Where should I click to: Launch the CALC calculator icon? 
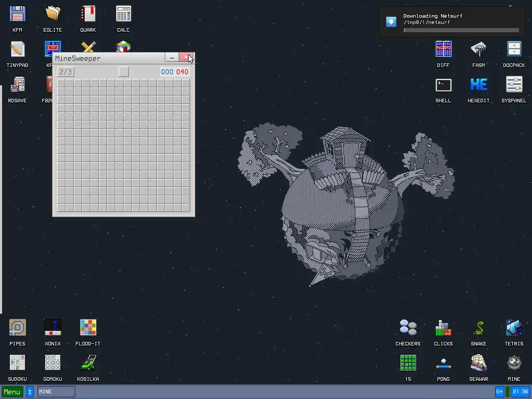[x=123, y=14]
